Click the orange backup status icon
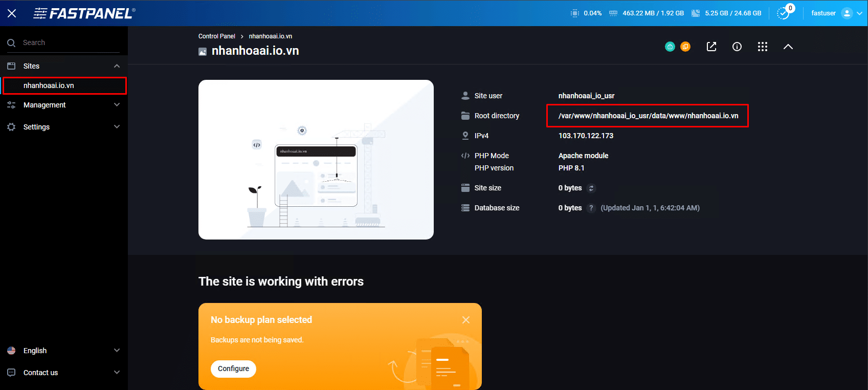This screenshot has height=390, width=868. (685, 47)
